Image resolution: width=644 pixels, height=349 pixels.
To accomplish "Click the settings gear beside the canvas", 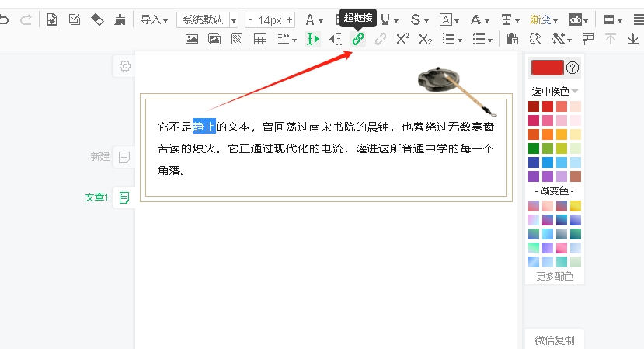I will point(124,67).
